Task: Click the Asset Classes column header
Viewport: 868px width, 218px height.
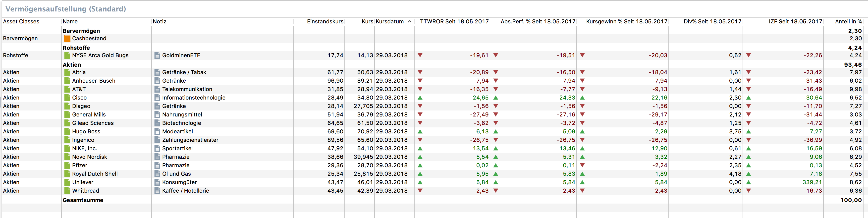Action: 21,22
